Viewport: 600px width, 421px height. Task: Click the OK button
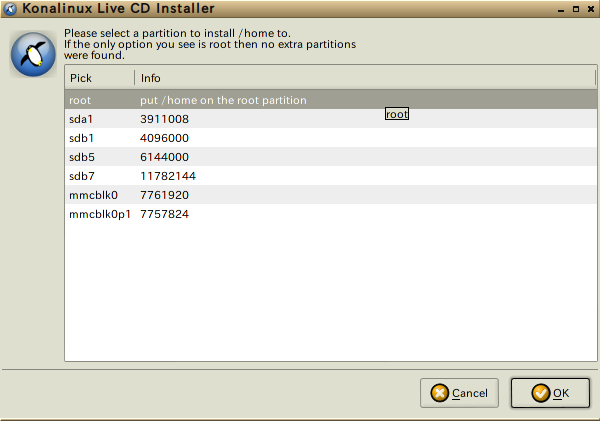click(x=550, y=393)
